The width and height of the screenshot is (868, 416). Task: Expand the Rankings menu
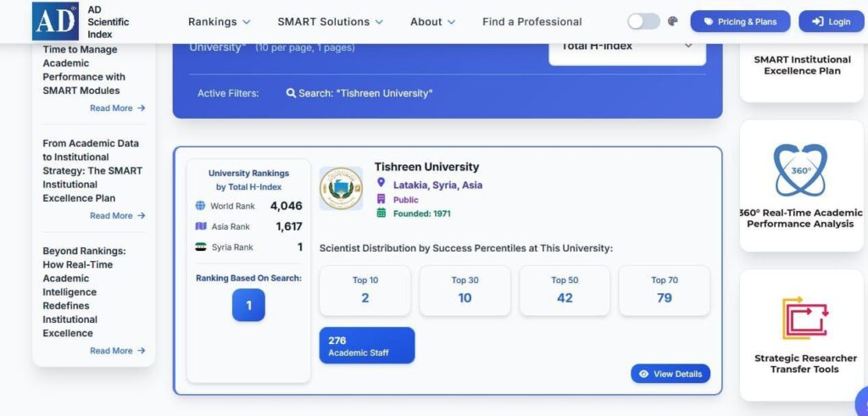(x=219, y=22)
